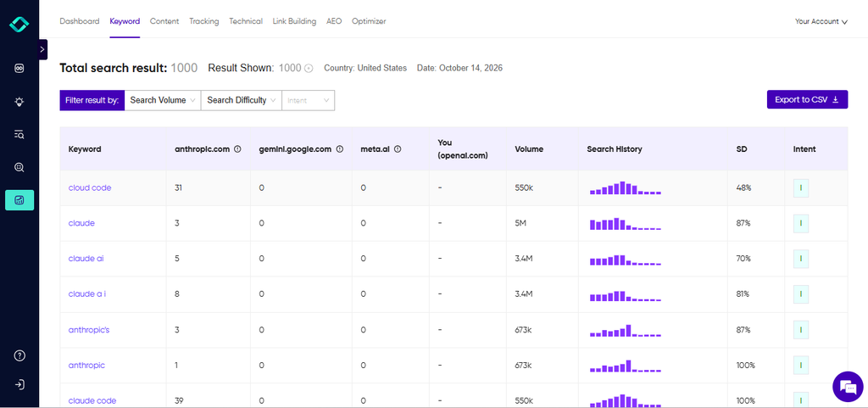Open the AEO tab
The height and width of the screenshot is (408, 868).
(334, 21)
